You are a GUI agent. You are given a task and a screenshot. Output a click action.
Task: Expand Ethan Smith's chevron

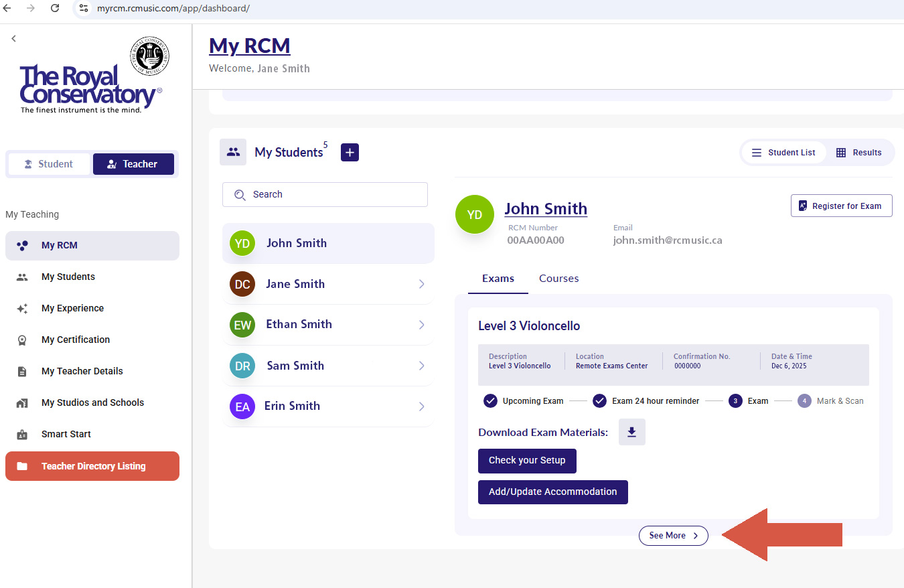[x=421, y=325]
